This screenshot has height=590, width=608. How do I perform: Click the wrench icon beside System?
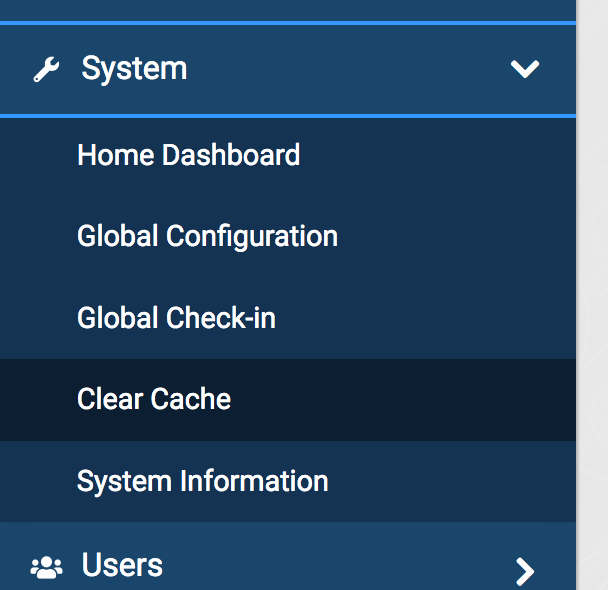click(46, 69)
